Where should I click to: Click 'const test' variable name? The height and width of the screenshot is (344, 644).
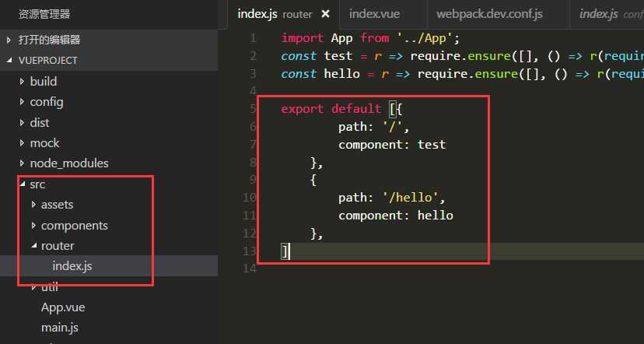338,56
